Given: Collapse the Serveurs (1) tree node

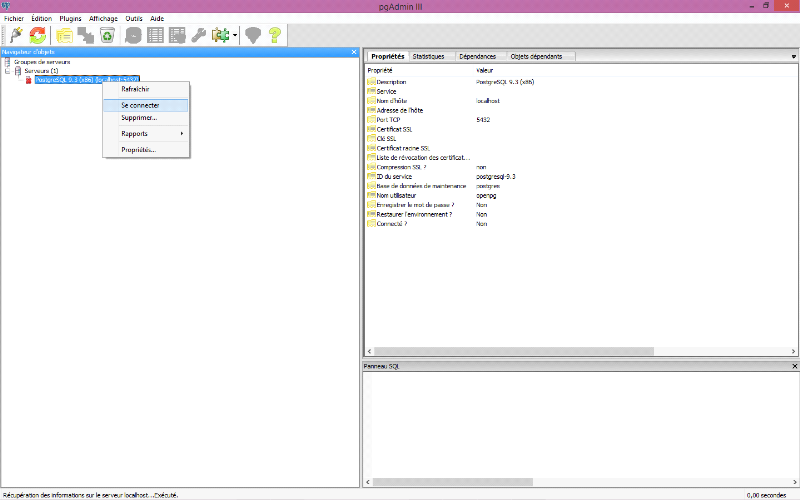Looking at the screenshot, I should (x=8, y=71).
